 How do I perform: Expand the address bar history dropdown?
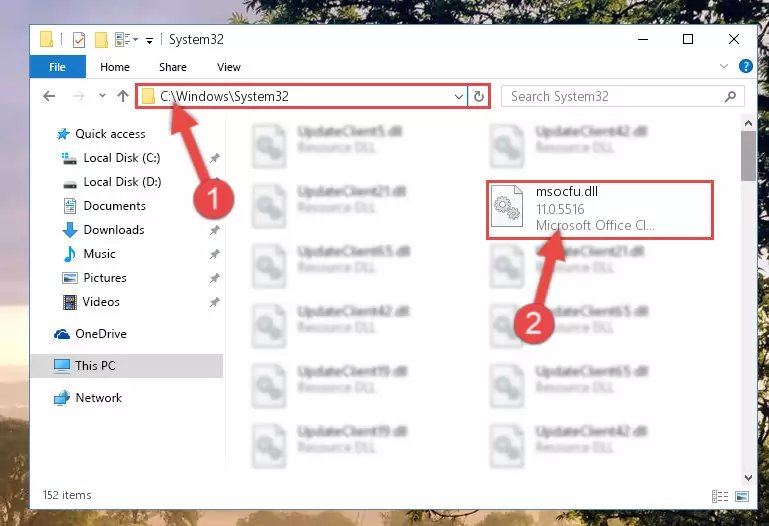click(458, 97)
